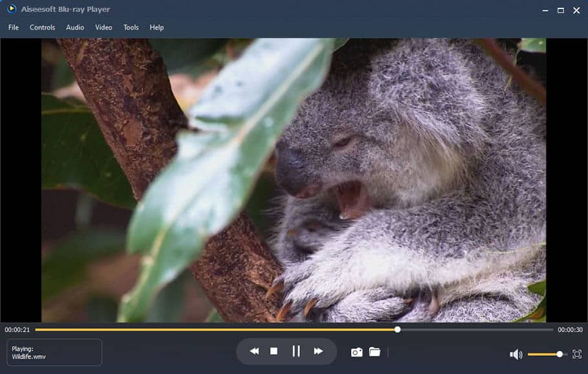Take a snapshot with camera icon
This screenshot has height=374, width=588.
point(357,352)
